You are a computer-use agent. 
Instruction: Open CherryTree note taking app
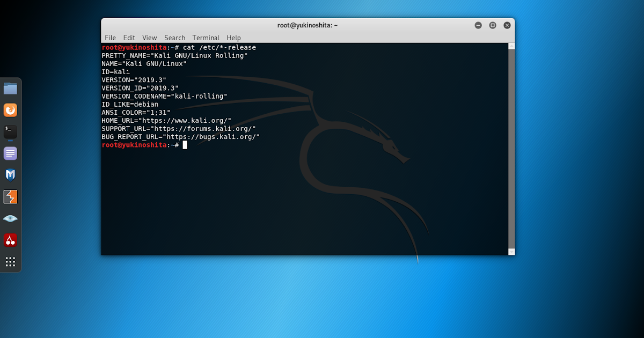coord(11,240)
